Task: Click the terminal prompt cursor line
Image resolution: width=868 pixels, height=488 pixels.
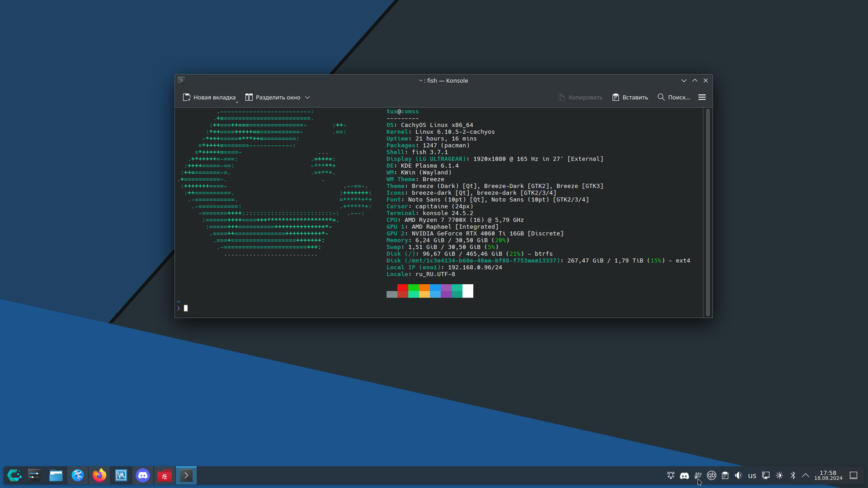Action: (x=186, y=309)
